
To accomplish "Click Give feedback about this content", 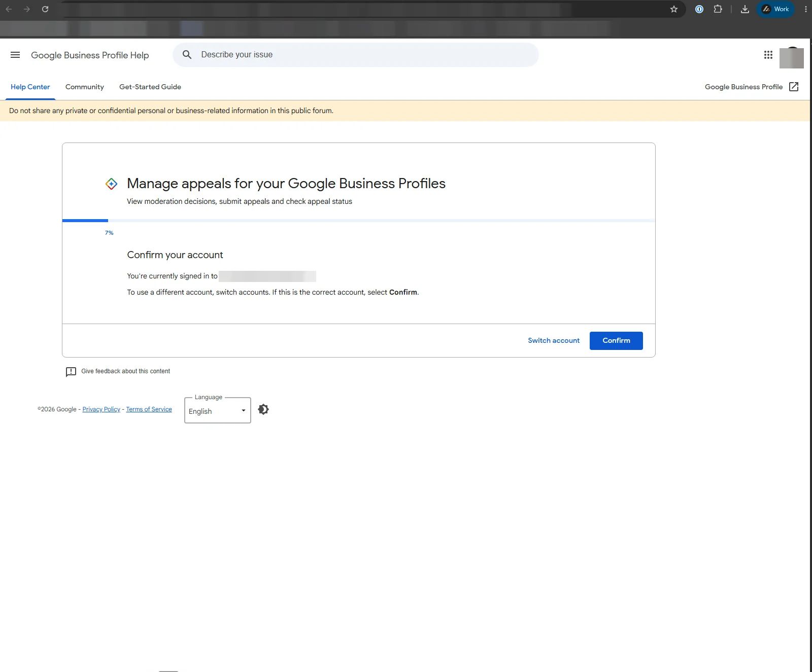I will click(x=126, y=371).
